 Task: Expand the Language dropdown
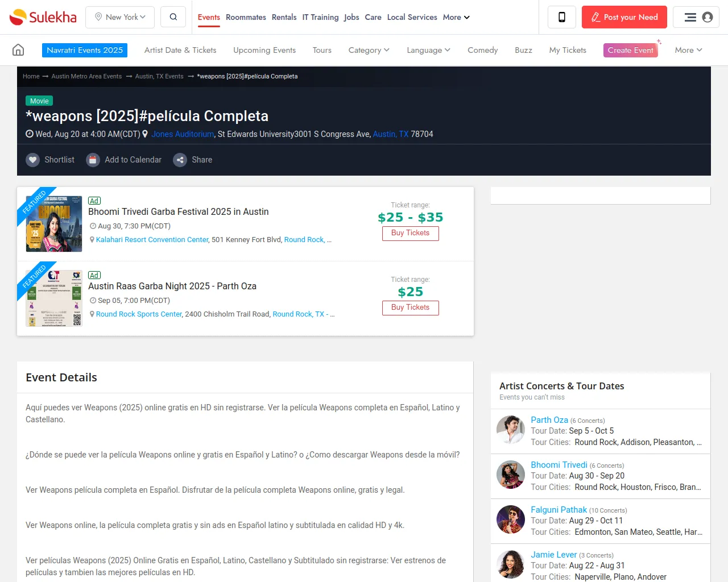point(428,50)
